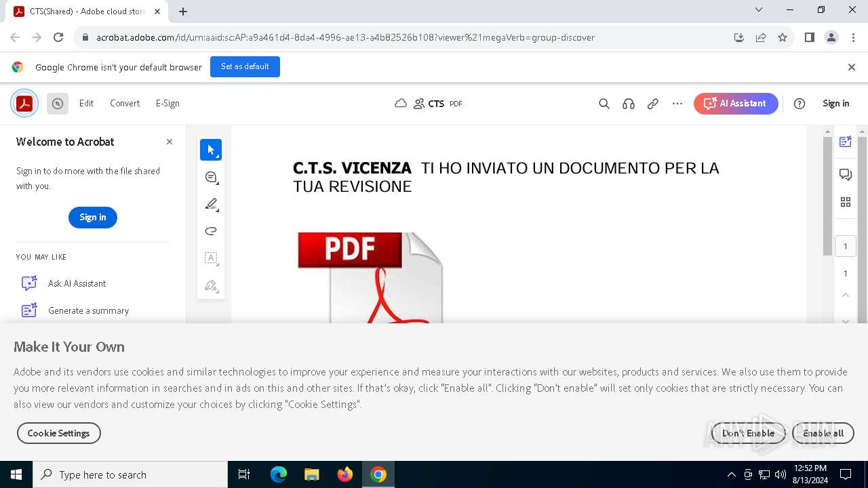Open File Explorer from the taskbar
Screen dimensions: 868x488
click(x=312, y=474)
